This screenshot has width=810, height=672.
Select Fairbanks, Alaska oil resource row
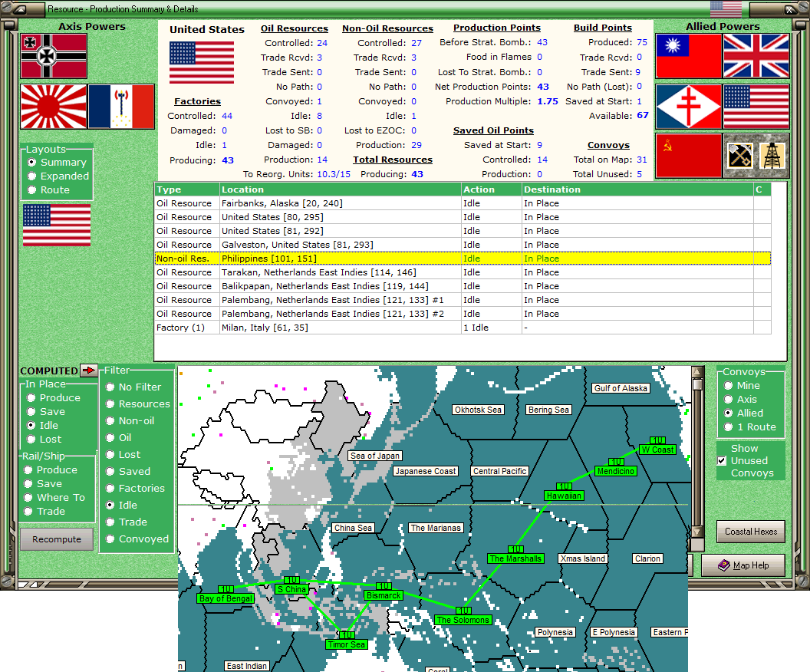pyautogui.click(x=463, y=203)
